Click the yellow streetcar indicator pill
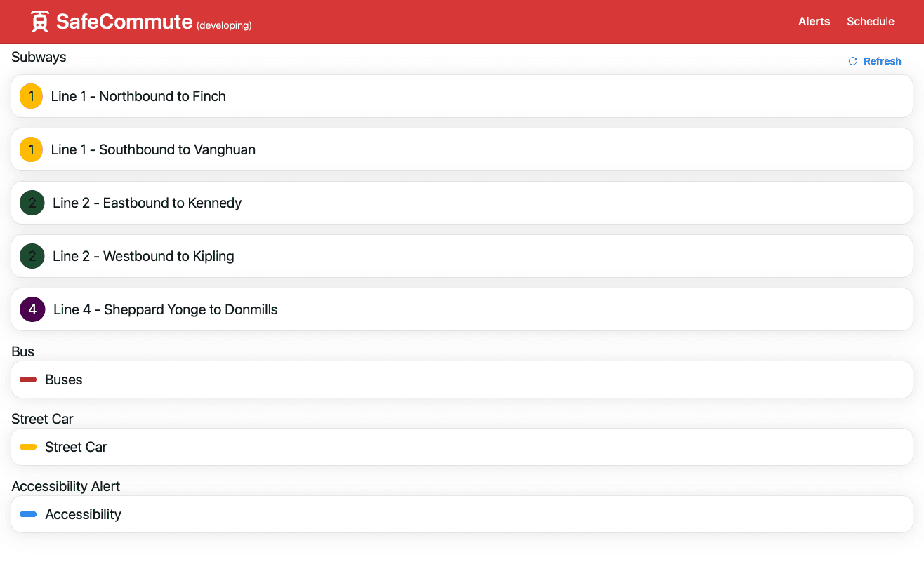 27,446
